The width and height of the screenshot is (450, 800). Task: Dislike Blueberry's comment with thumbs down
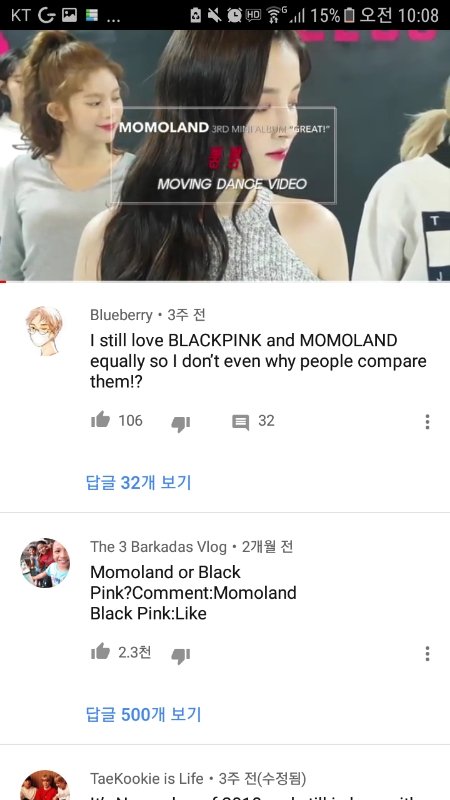click(x=180, y=423)
